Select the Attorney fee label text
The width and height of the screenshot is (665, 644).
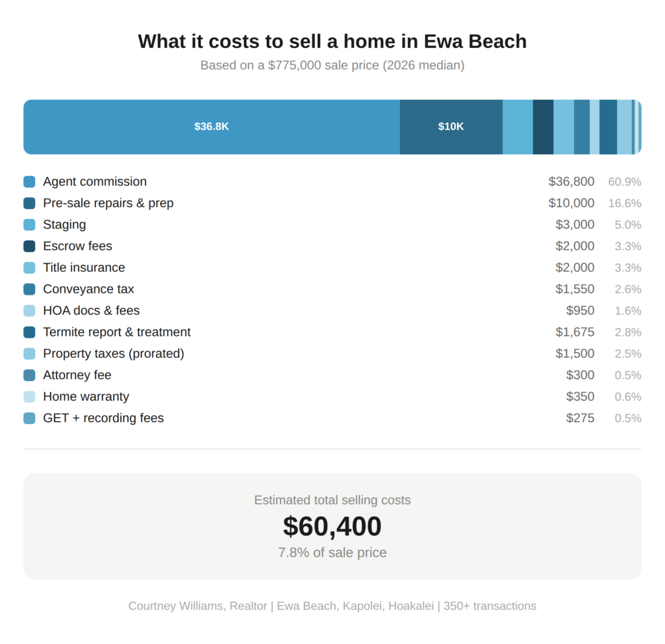coord(77,375)
